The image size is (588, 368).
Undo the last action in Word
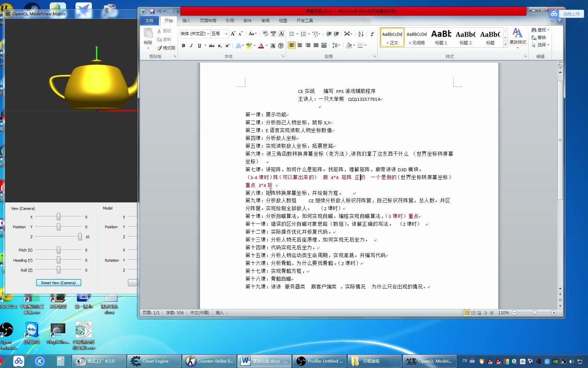(x=159, y=12)
